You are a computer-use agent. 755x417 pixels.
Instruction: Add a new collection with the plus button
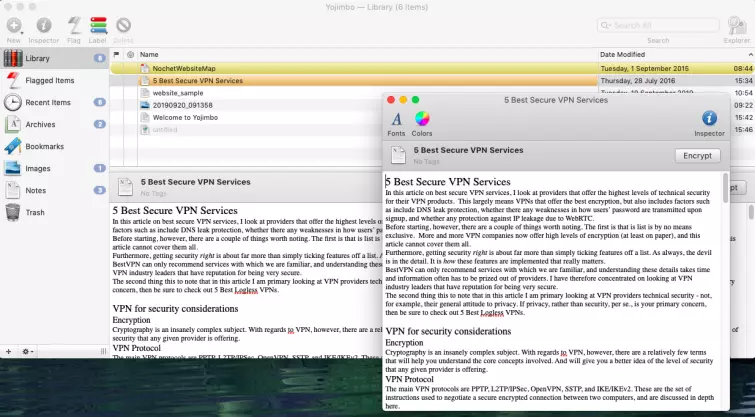(8, 352)
